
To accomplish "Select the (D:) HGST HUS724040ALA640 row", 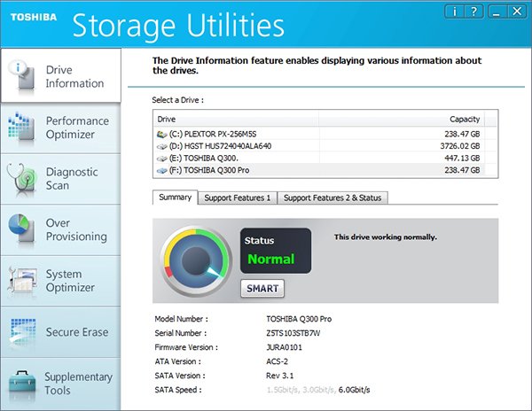I will pyautogui.click(x=325, y=146).
